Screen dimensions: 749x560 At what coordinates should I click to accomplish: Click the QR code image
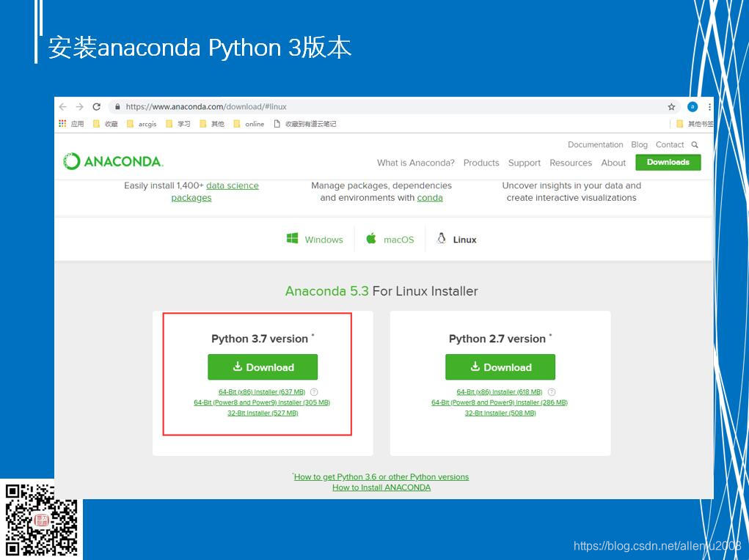click(x=42, y=520)
